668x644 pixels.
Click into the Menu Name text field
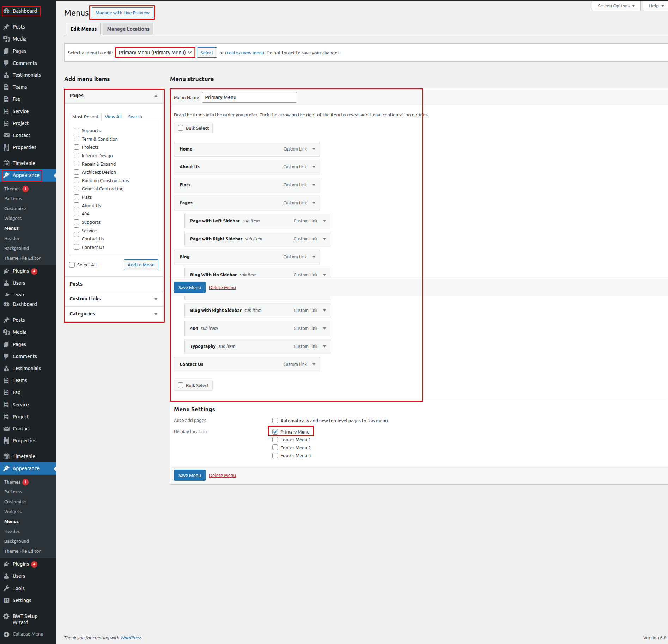[x=249, y=97]
